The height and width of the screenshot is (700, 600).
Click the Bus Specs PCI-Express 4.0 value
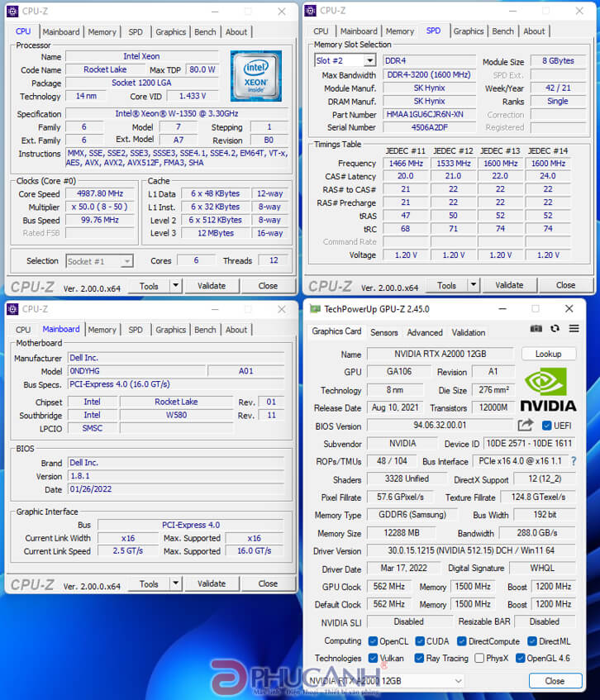click(x=176, y=384)
